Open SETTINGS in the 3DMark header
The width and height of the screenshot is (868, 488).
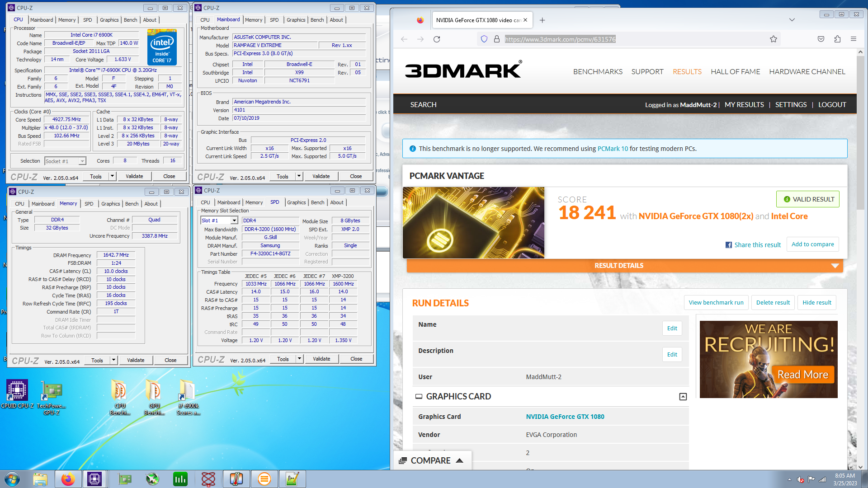pos(791,104)
